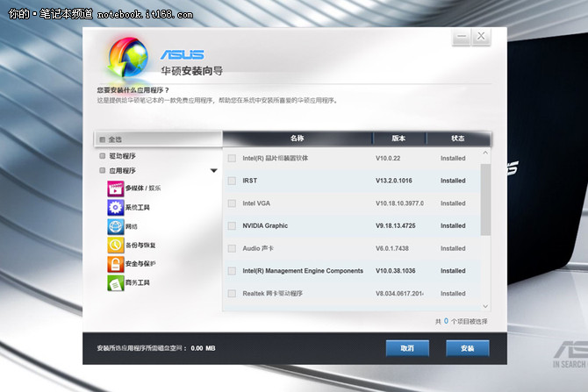The image size is (588, 392).
Task: Click the 0.00 MB disk space value
Action: click(203, 348)
